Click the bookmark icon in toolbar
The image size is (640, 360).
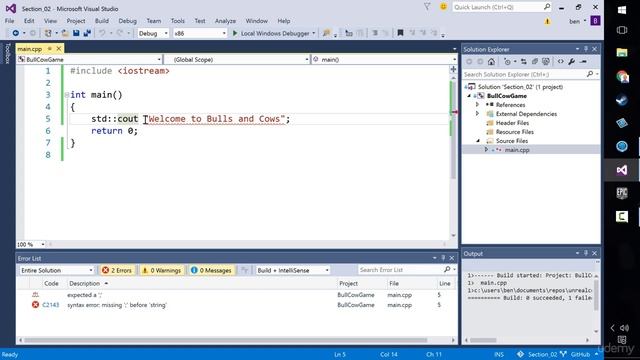tap(400, 33)
